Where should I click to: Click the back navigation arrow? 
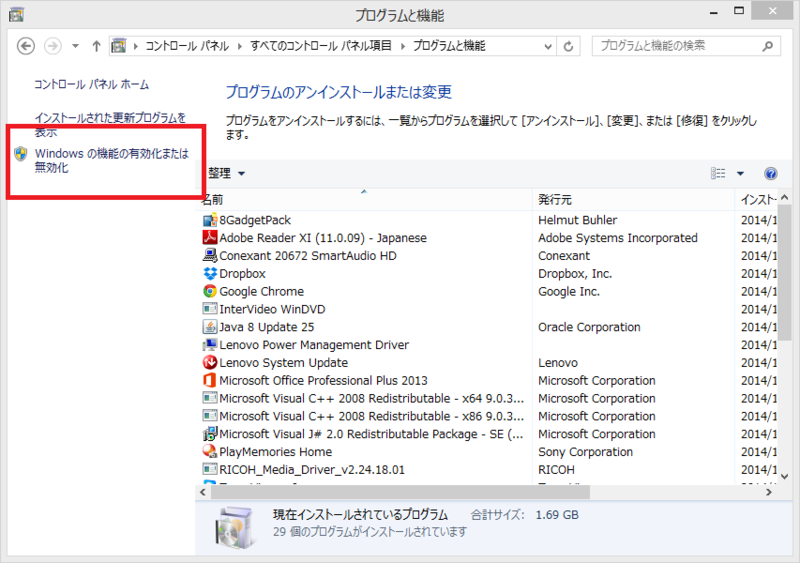[26, 46]
